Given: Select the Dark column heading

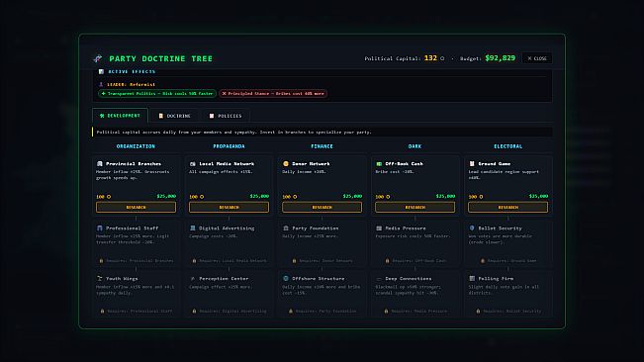Looking at the screenshot, I should point(414,146).
